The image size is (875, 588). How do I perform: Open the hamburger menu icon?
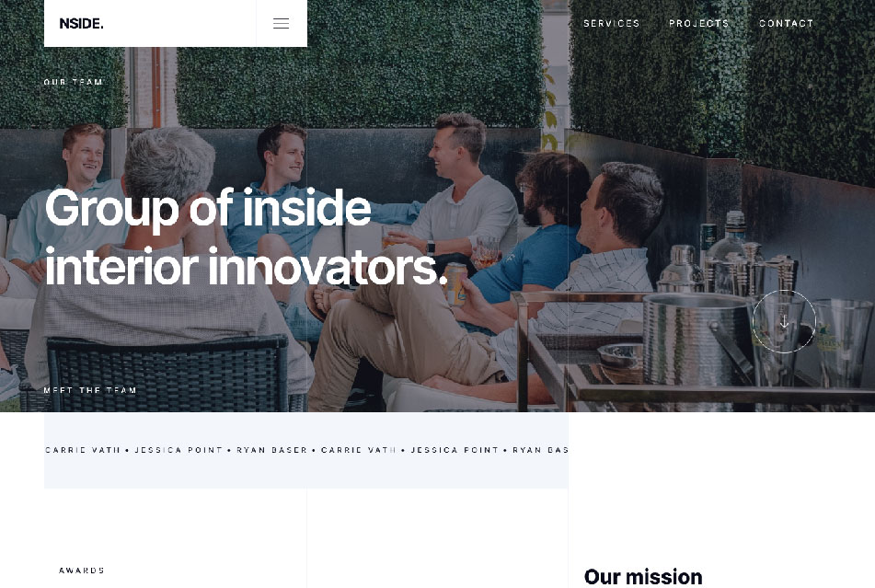[281, 23]
